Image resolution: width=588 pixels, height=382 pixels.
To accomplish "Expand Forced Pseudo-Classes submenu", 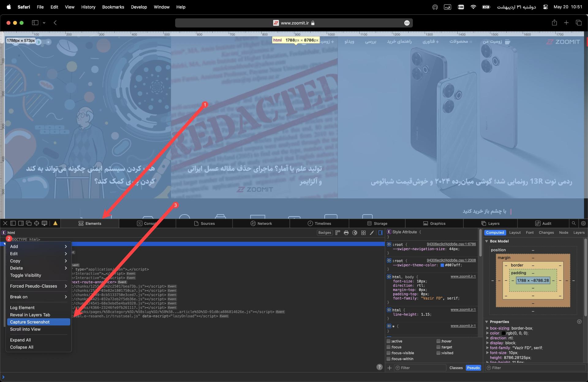I will [x=39, y=286].
